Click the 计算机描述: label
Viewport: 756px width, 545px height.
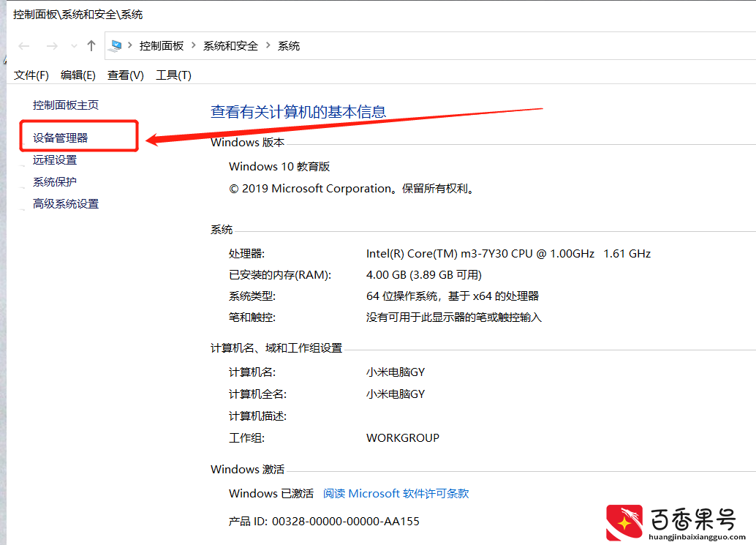click(258, 416)
